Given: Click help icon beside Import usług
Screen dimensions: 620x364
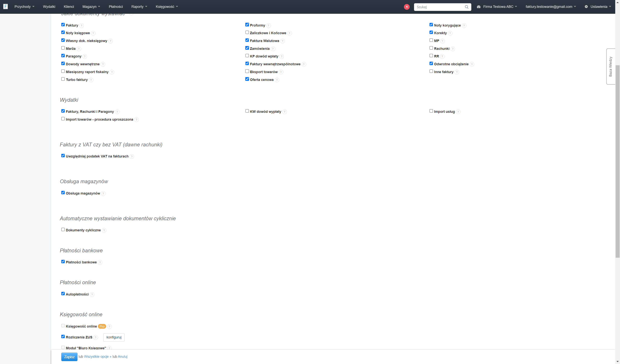Looking at the screenshot, I should [458, 112].
